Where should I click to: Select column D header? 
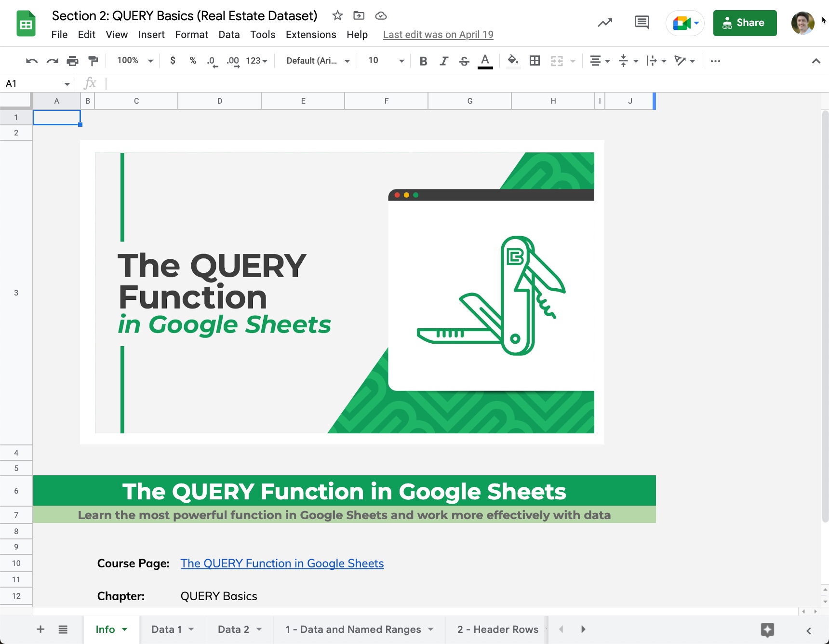(x=220, y=101)
